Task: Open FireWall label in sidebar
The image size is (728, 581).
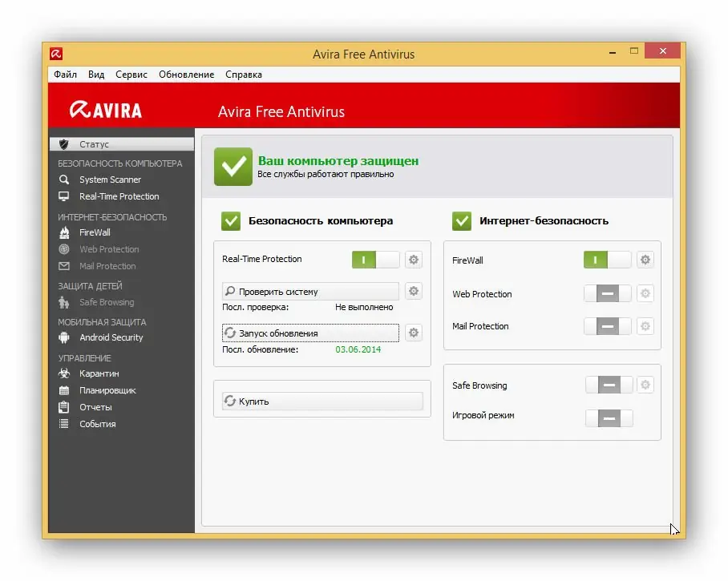Action: [x=95, y=232]
